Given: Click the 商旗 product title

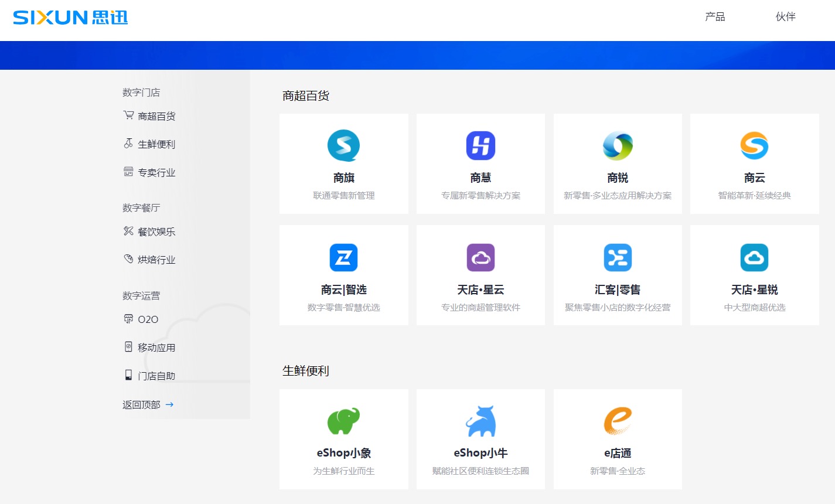Looking at the screenshot, I should (344, 178).
